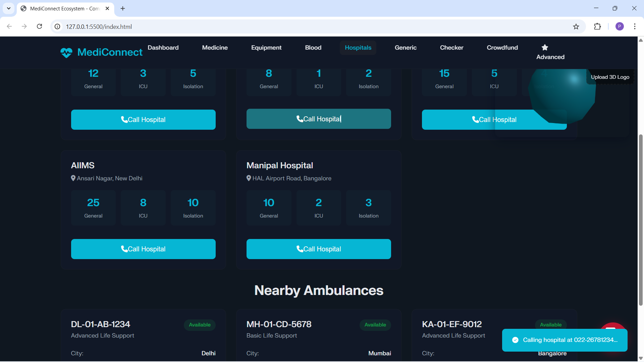Image resolution: width=644 pixels, height=362 pixels.
Task: Reload the page
Action: point(40,26)
